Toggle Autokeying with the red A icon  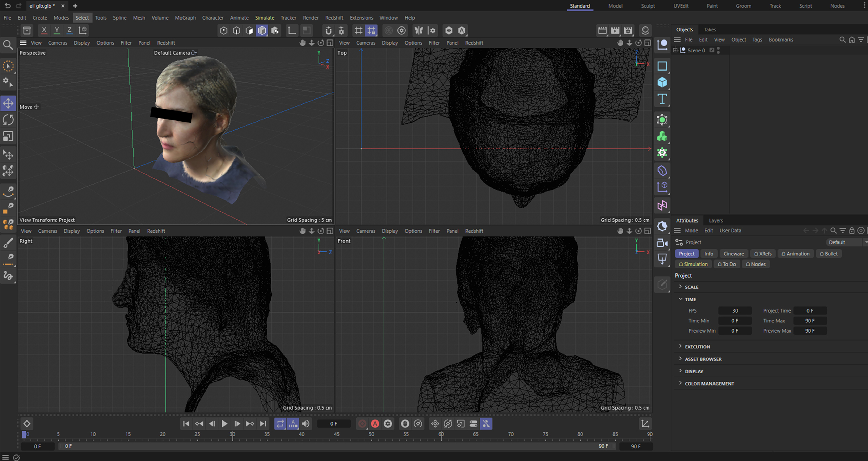(x=375, y=424)
